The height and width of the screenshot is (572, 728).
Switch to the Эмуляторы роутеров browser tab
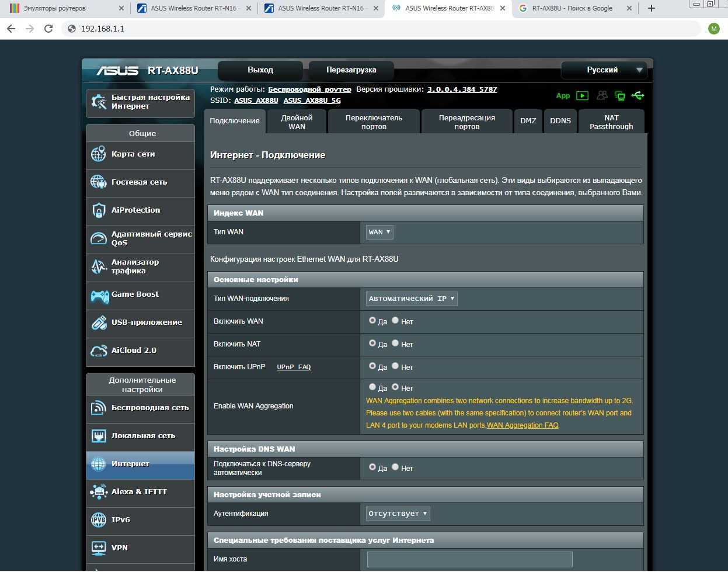[64, 8]
